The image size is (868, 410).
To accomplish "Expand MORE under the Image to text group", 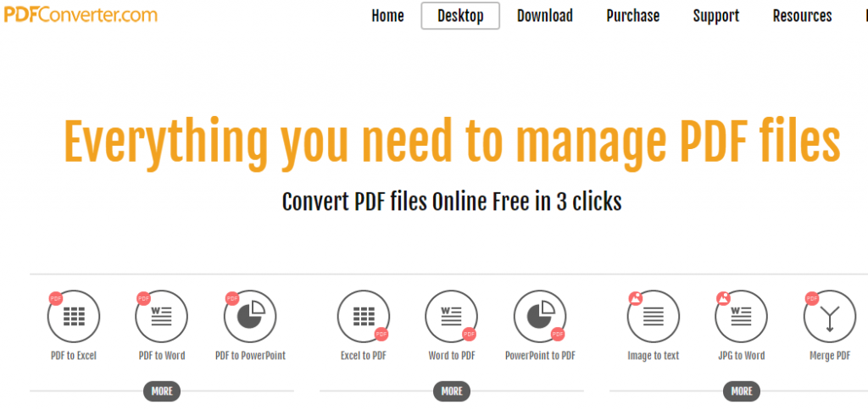I will [741, 391].
